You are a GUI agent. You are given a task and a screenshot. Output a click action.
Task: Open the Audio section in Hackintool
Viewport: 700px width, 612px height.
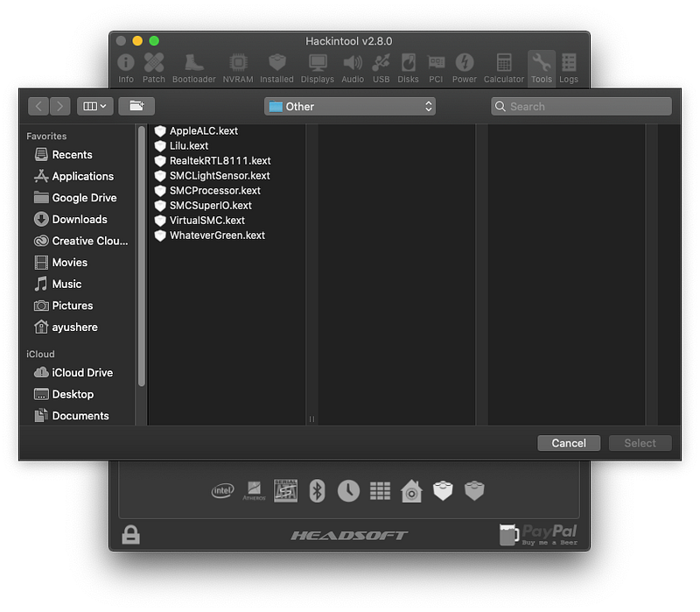pyautogui.click(x=353, y=68)
